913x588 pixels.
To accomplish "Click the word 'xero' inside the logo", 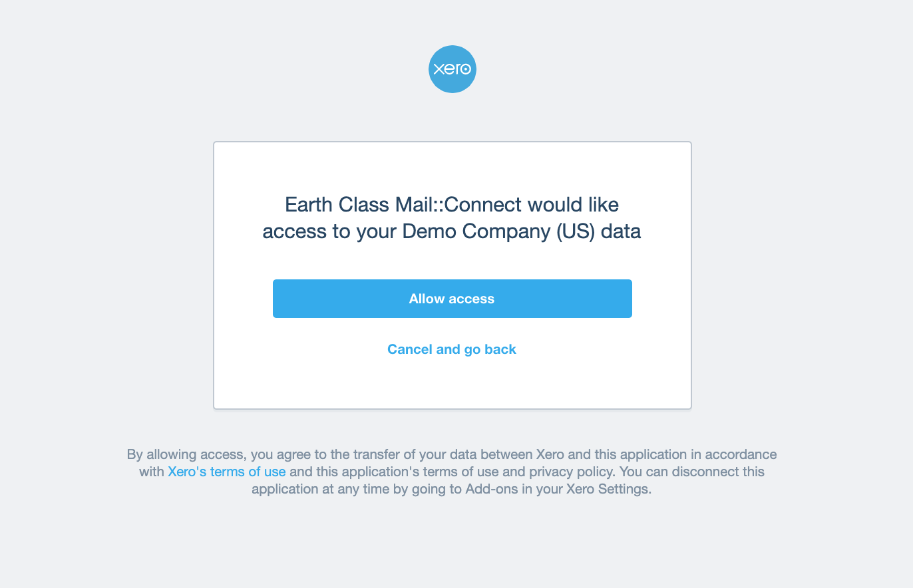I will [453, 69].
